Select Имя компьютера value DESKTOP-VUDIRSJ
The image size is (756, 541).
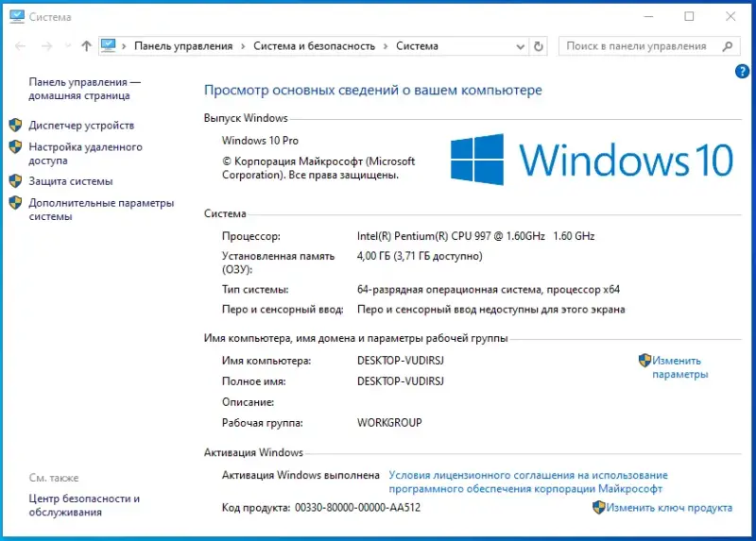[401, 361]
